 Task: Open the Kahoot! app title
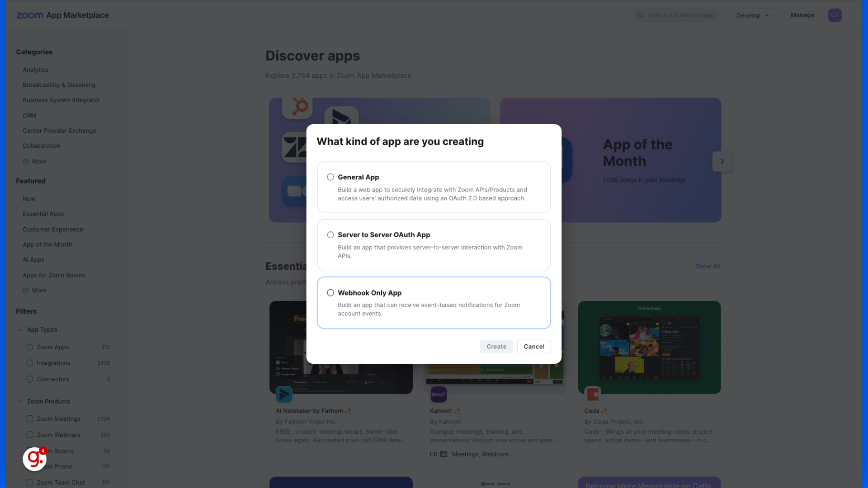tap(441, 411)
